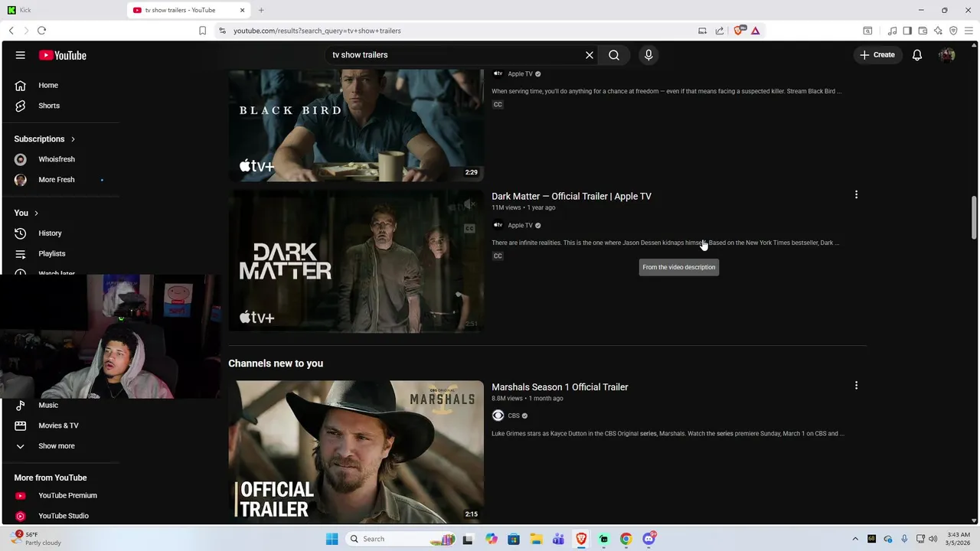Open the YouTube guide hamburger menu
Viewport: 980px width, 551px height.
21,55
